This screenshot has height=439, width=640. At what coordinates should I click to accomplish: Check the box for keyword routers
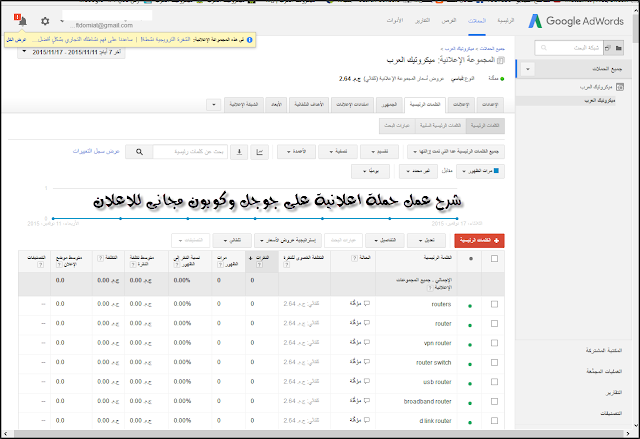(x=494, y=304)
